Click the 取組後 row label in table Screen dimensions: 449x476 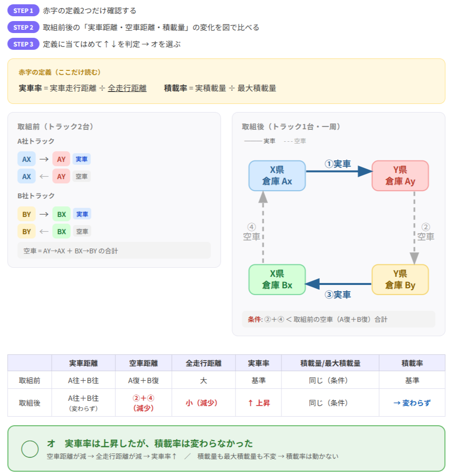(x=30, y=403)
